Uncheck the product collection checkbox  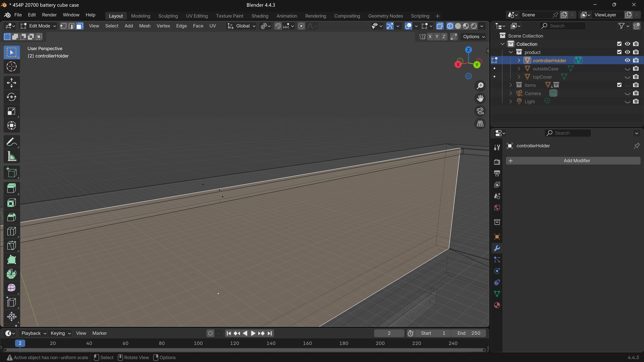coord(619,52)
